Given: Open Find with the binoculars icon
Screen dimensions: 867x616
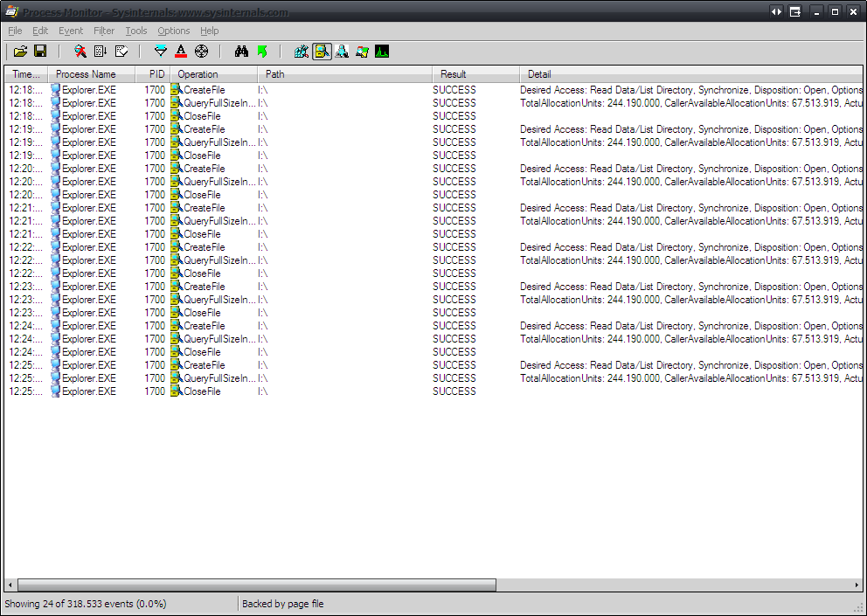Looking at the screenshot, I should [241, 52].
